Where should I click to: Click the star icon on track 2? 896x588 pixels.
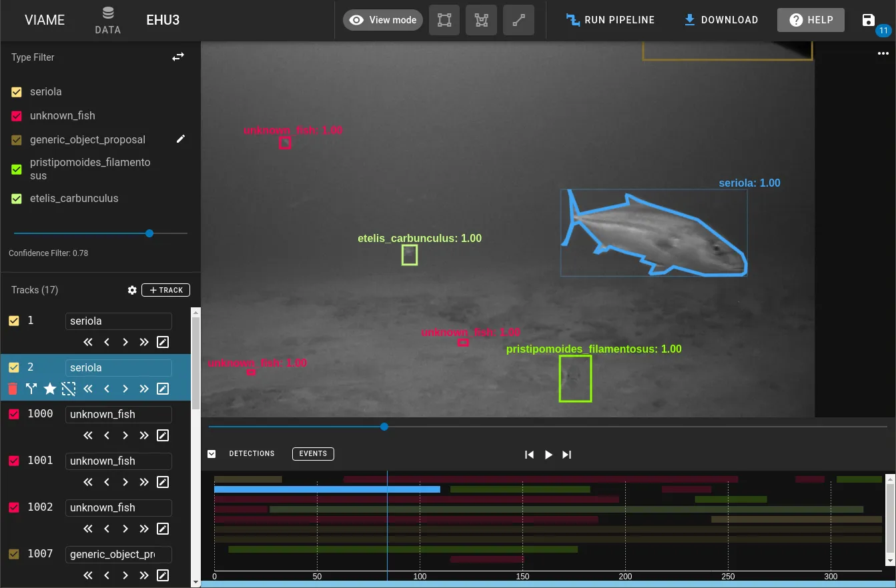50,389
